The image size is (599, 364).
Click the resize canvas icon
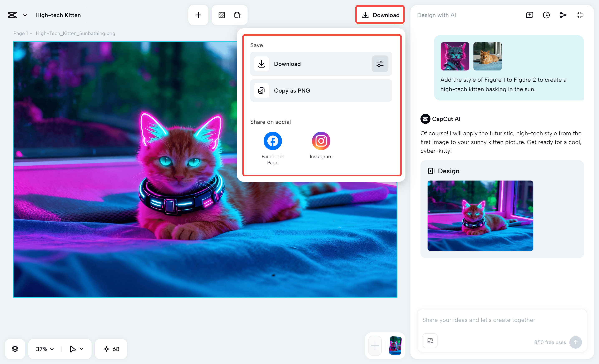(238, 15)
